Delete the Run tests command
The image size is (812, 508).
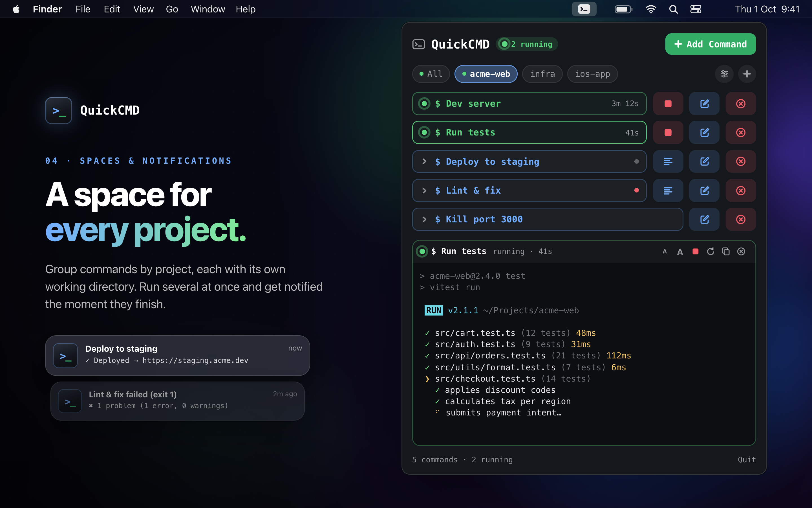[x=741, y=132]
